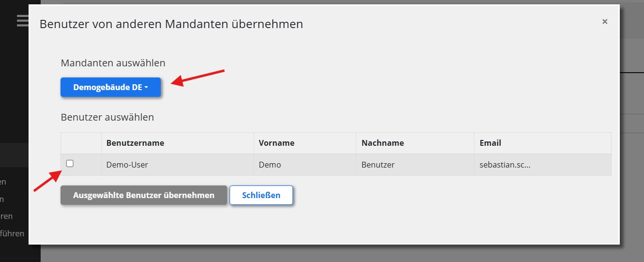The image size is (644, 262).
Task: Open the Demogebäude DE dropdown
Action: pyautogui.click(x=110, y=88)
